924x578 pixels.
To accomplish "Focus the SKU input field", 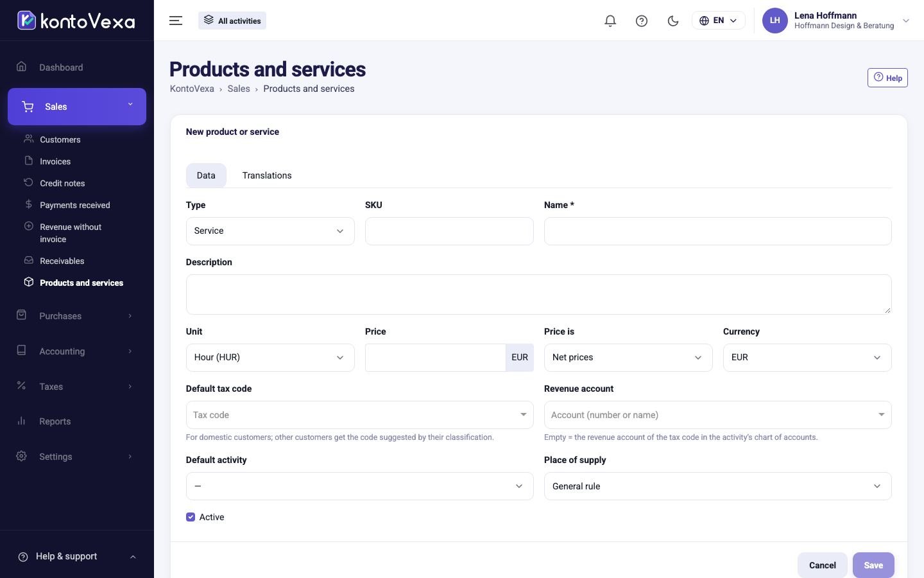I will pyautogui.click(x=449, y=231).
